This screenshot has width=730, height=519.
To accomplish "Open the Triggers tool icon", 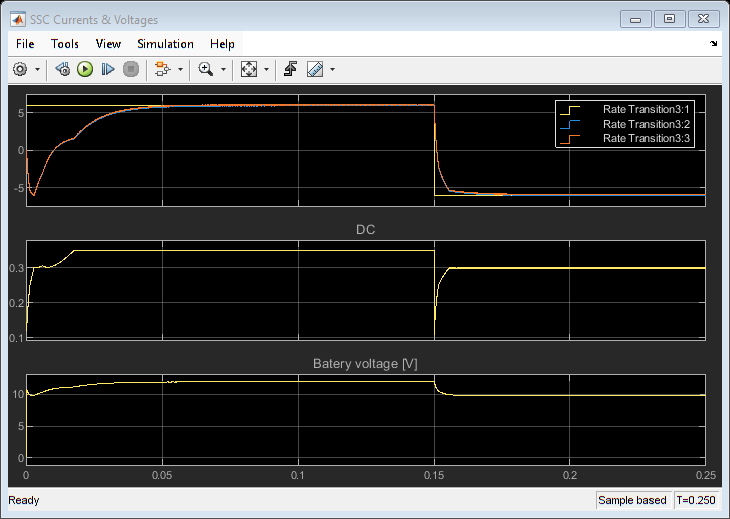I will coord(290,69).
